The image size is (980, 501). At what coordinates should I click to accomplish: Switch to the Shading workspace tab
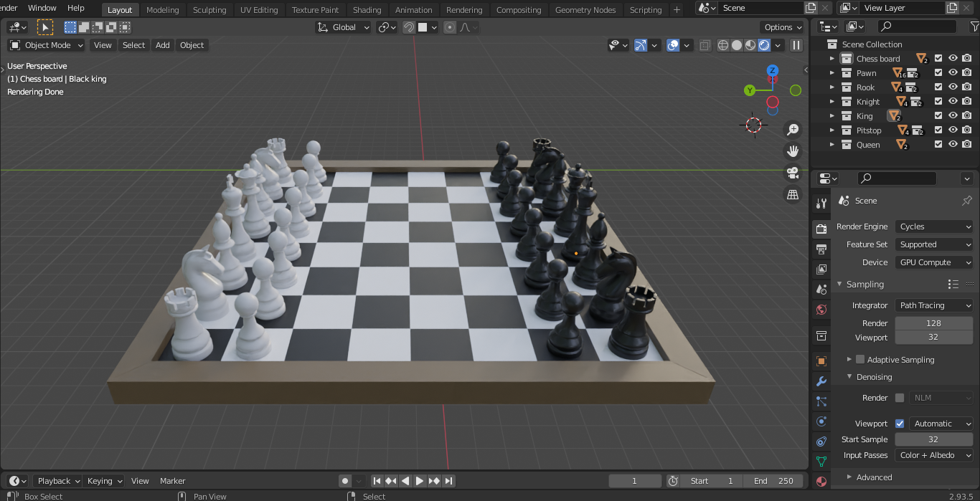coord(367,10)
